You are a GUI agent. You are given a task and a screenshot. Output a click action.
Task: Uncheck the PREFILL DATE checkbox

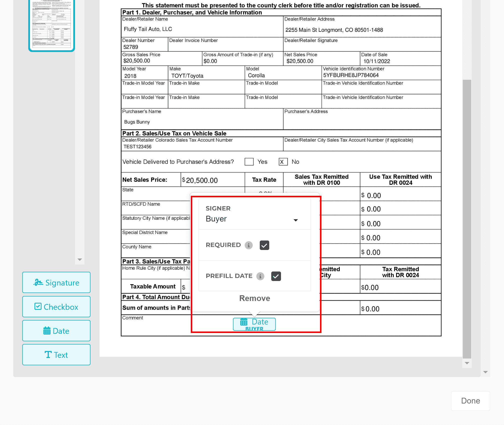pos(276,276)
